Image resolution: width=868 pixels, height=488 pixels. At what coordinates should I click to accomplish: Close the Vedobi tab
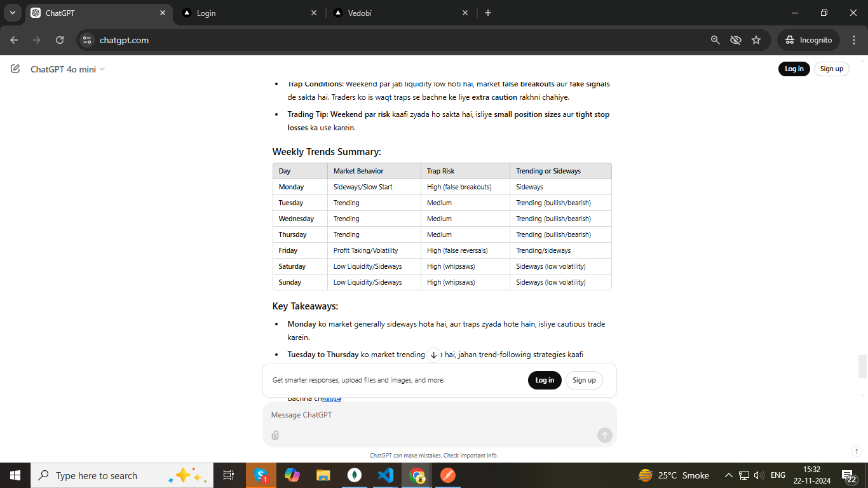465,13
